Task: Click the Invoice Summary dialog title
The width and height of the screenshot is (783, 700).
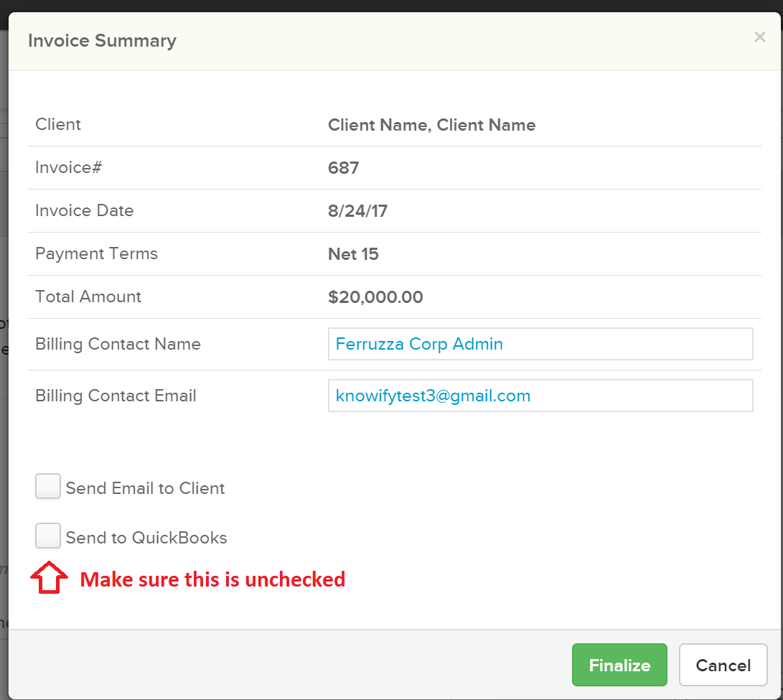Action: (x=102, y=41)
